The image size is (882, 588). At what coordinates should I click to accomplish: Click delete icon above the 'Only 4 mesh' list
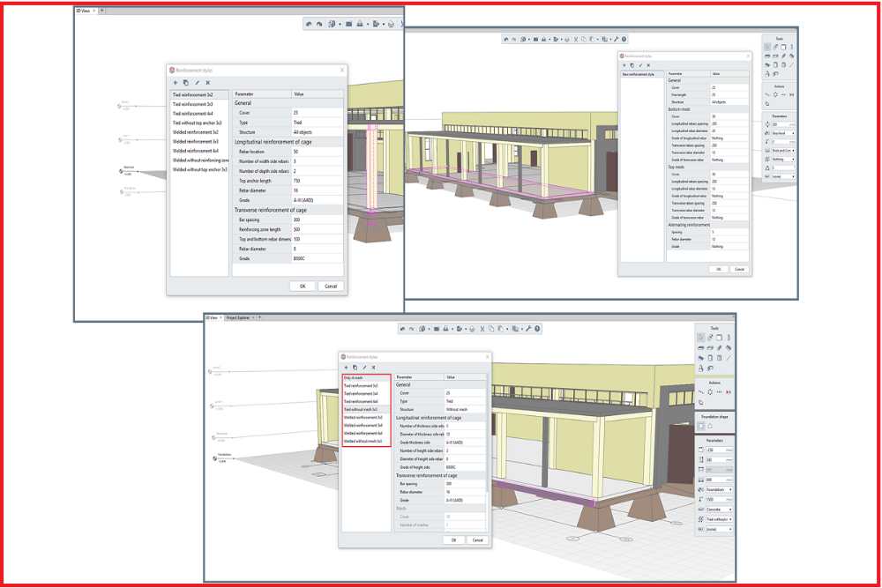[373, 367]
